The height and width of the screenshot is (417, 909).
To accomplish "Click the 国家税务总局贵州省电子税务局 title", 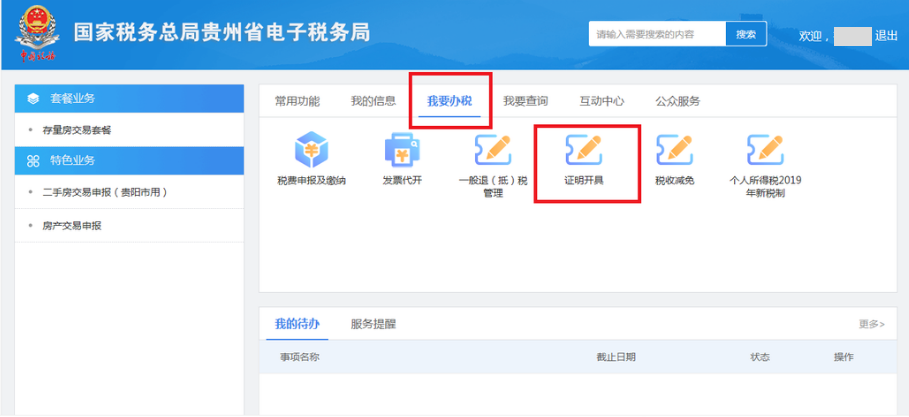I will pyautogui.click(x=221, y=33).
